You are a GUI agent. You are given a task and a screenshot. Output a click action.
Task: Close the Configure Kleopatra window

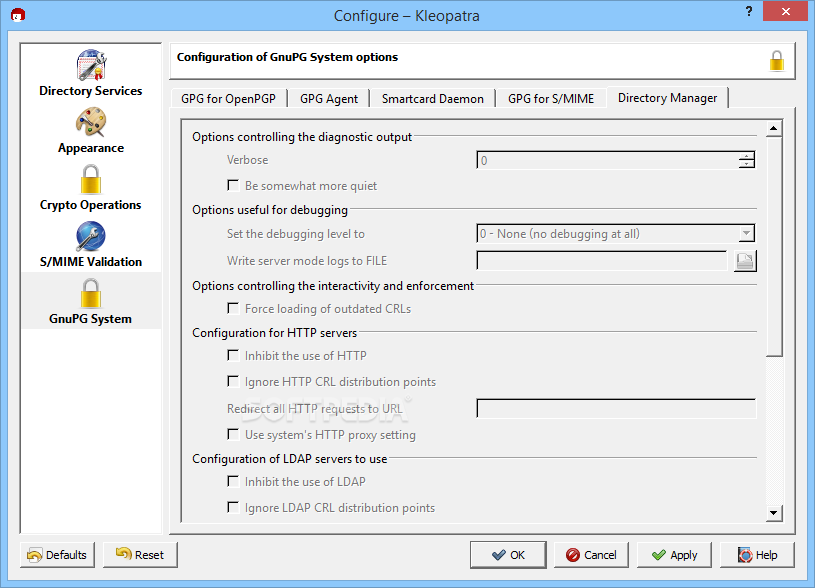785,11
